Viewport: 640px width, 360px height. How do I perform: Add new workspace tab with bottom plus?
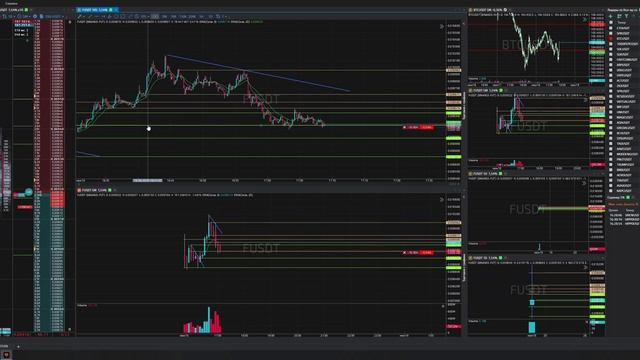click(x=18, y=347)
